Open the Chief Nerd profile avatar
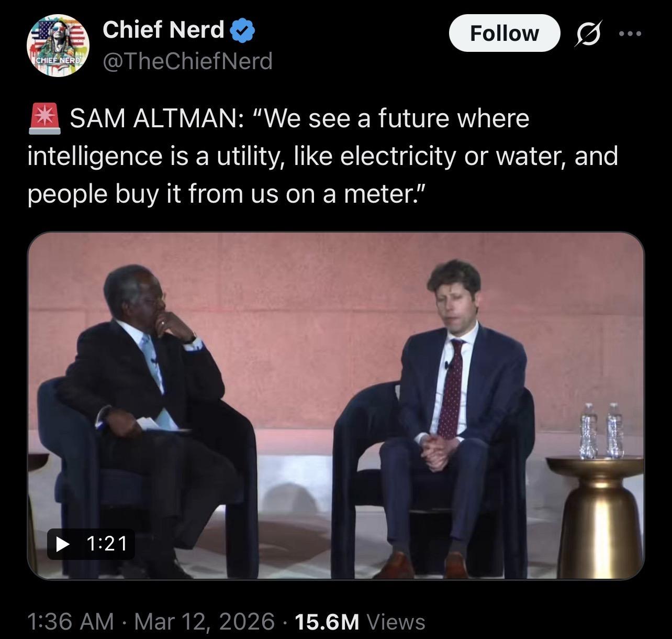 point(58,46)
